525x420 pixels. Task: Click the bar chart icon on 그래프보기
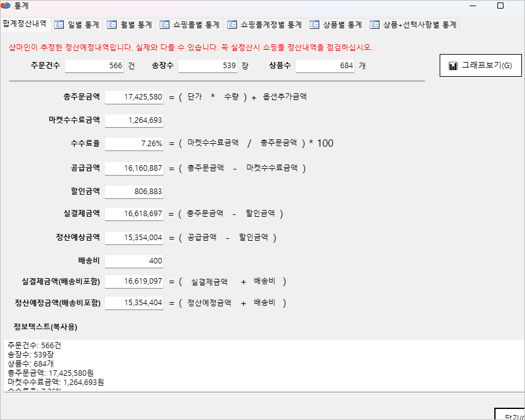click(x=453, y=66)
